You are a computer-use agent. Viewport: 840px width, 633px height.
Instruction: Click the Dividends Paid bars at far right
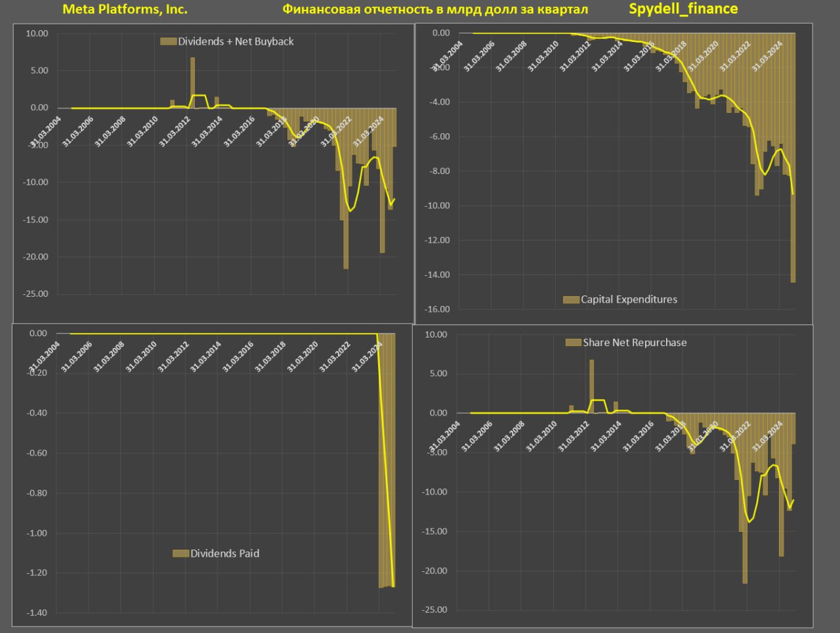pos(387,460)
